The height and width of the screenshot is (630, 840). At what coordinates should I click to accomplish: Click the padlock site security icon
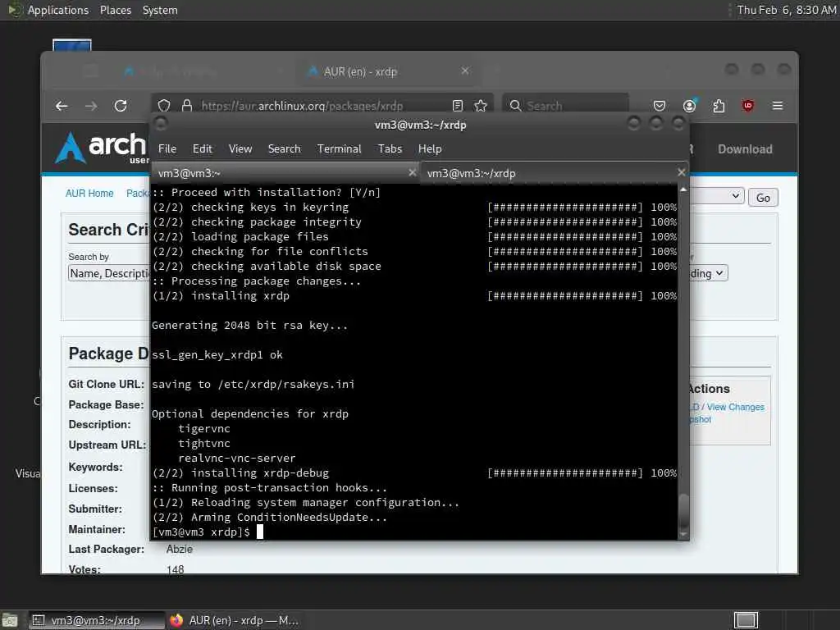[x=187, y=106]
